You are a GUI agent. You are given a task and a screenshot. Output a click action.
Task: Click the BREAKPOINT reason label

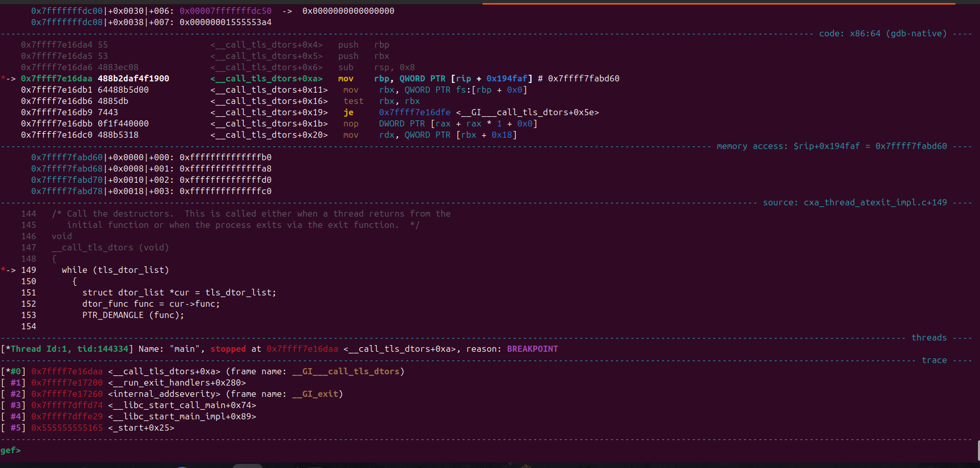point(532,349)
